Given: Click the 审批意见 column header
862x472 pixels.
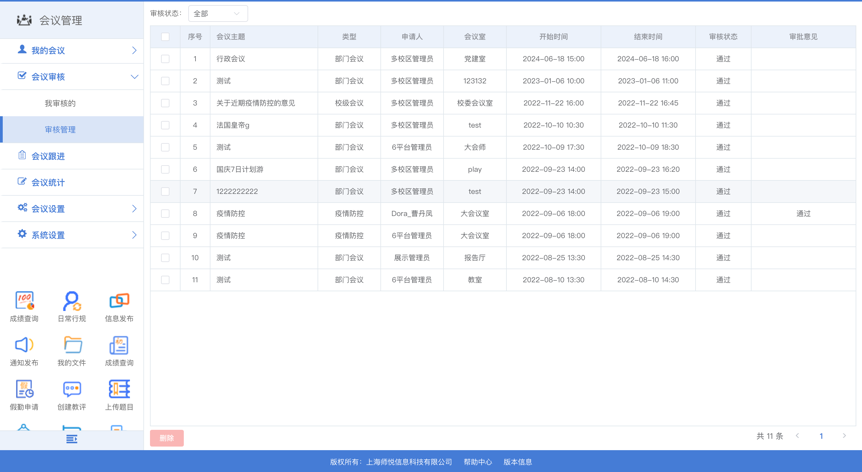Looking at the screenshot, I should coord(804,37).
